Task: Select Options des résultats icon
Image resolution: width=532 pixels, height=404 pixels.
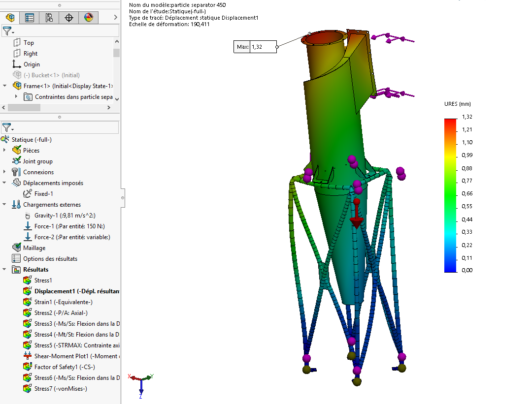Action: pos(16,259)
